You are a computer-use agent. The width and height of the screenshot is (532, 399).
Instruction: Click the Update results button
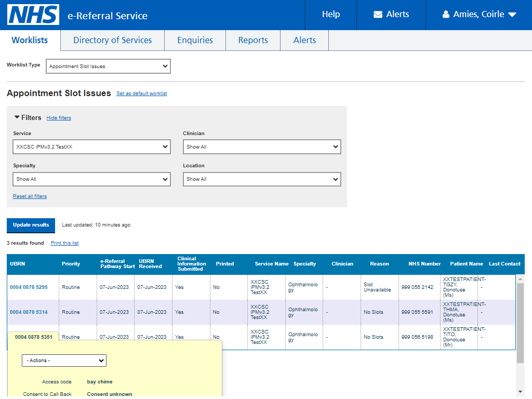pyautogui.click(x=31, y=225)
